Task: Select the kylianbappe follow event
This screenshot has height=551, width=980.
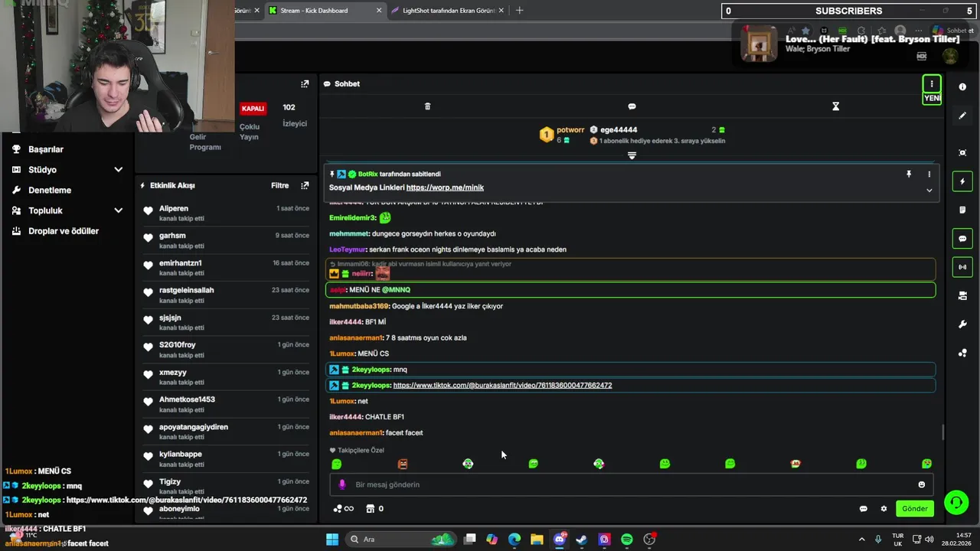Action: (226, 458)
